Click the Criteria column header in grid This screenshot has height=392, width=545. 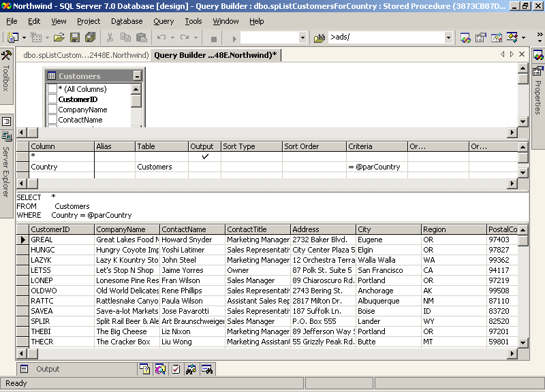coord(377,146)
